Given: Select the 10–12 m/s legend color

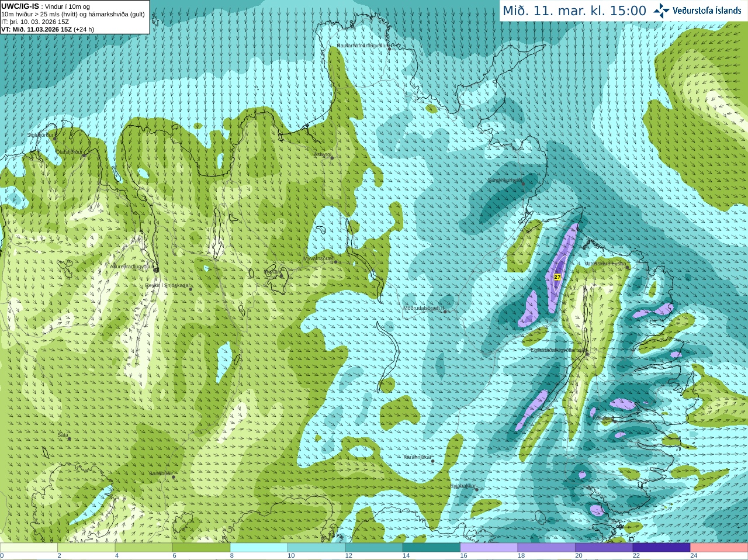Looking at the screenshot, I should click(316, 548).
